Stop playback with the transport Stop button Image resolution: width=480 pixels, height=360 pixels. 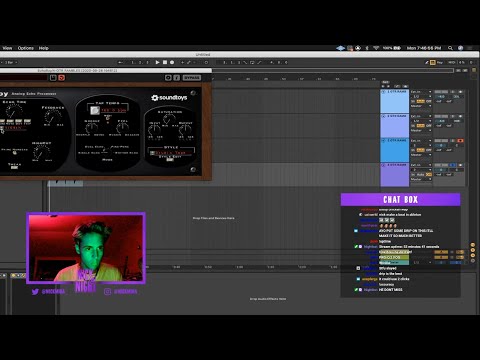[165, 62]
